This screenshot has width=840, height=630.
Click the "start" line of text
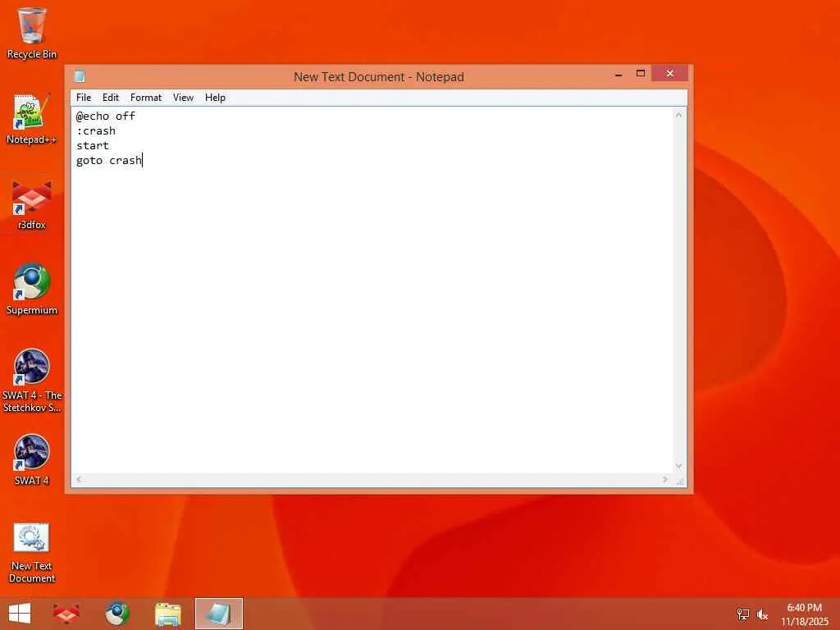tap(92, 146)
